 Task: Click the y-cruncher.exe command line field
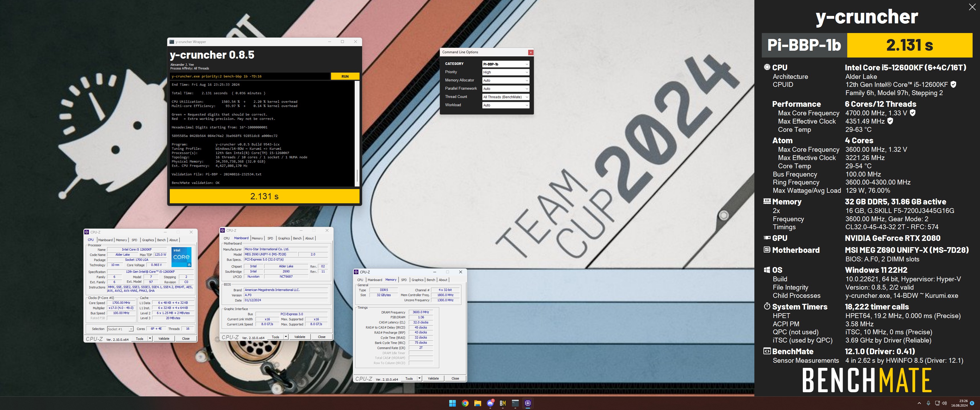(250, 76)
